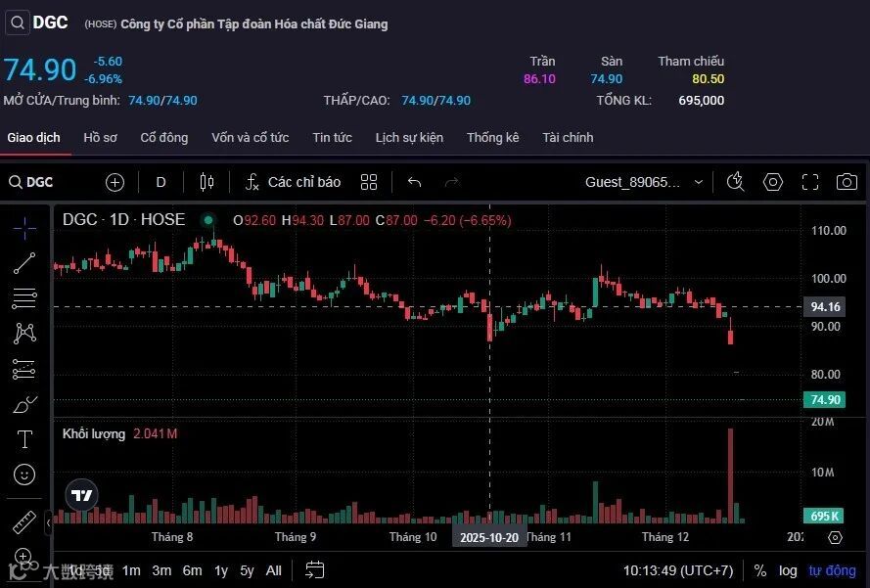Set the chart range to 3m
870x588 pixels.
tap(161, 570)
